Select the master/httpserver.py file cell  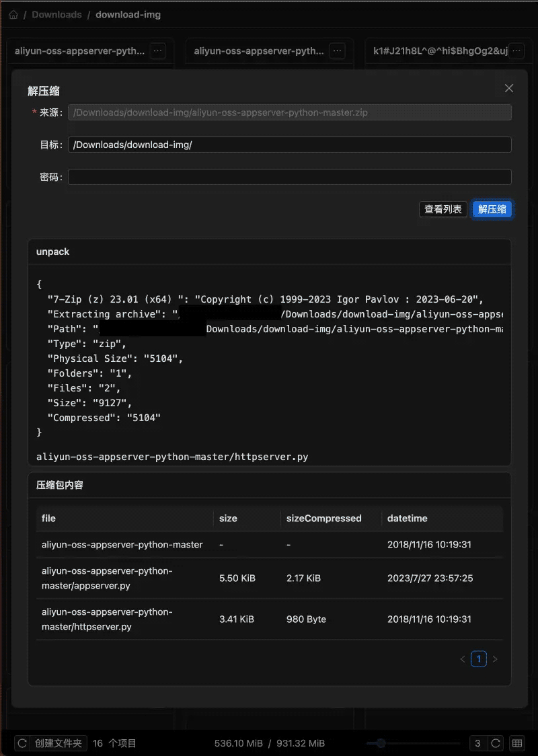(124, 619)
